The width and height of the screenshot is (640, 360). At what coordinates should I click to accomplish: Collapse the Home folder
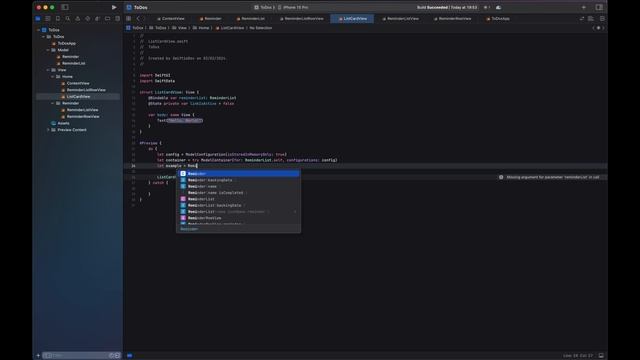(x=52, y=77)
